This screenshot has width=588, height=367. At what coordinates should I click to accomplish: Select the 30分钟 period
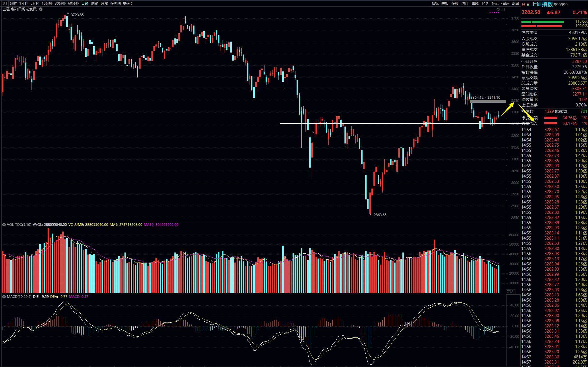tap(60, 3)
